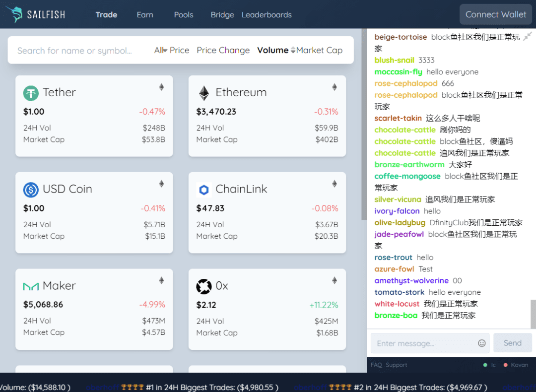The width and height of the screenshot is (536, 392).
Task: Click chat username blush-snail
Action: 394,60
